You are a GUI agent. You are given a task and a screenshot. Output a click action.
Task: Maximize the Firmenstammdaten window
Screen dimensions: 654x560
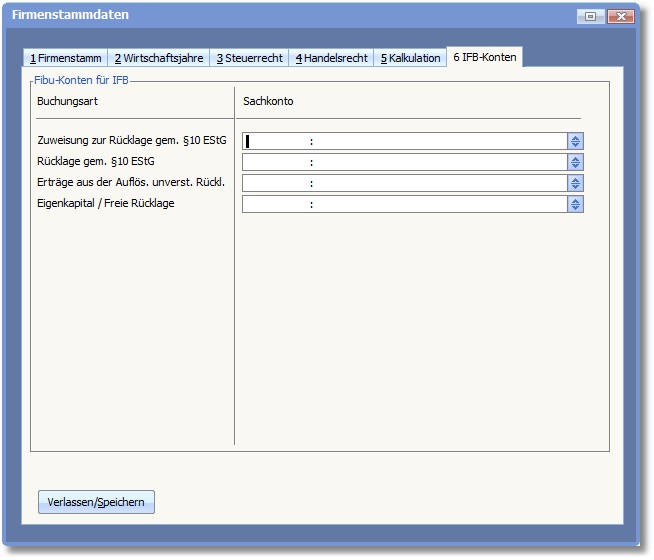tap(591, 16)
